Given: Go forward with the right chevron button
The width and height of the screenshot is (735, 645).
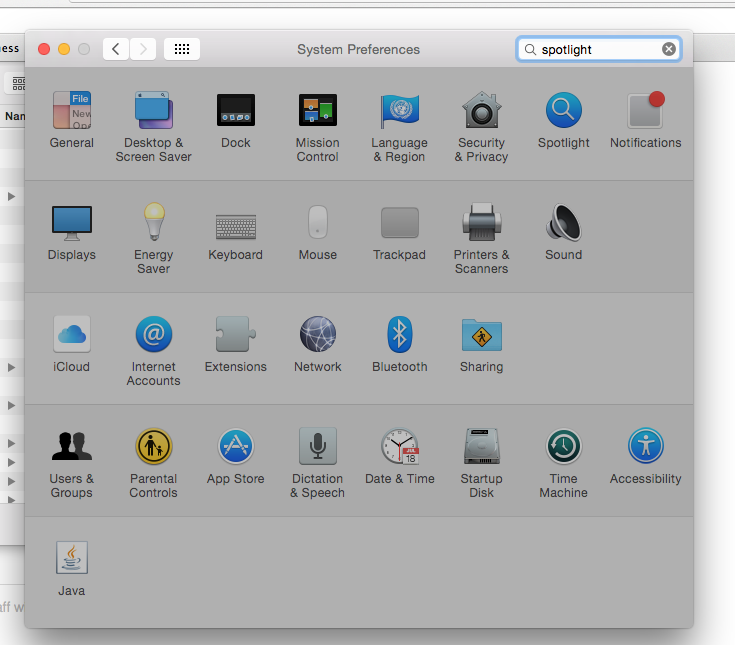Looking at the screenshot, I should coord(143,49).
